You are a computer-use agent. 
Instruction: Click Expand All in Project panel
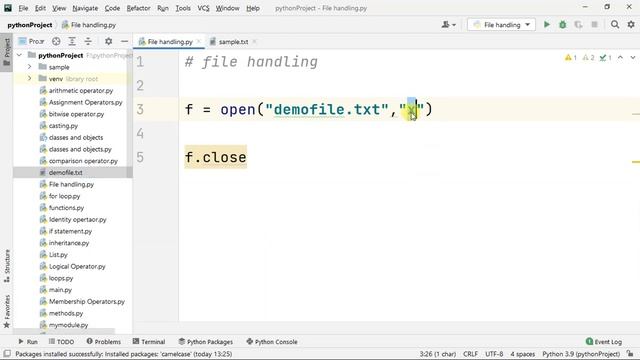tap(72, 41)
